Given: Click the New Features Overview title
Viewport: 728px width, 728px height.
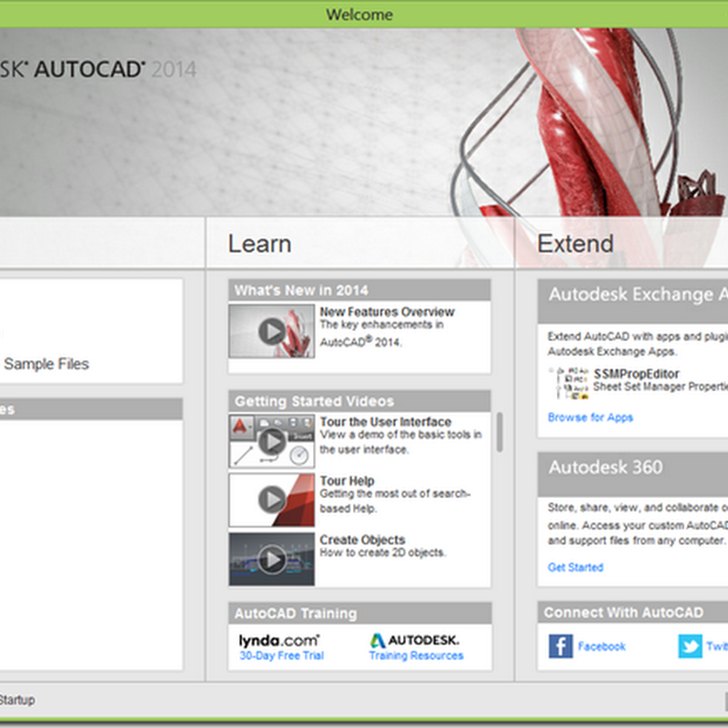Looking at the screenshot, I should pyautogui.click(x=387, y=312).
